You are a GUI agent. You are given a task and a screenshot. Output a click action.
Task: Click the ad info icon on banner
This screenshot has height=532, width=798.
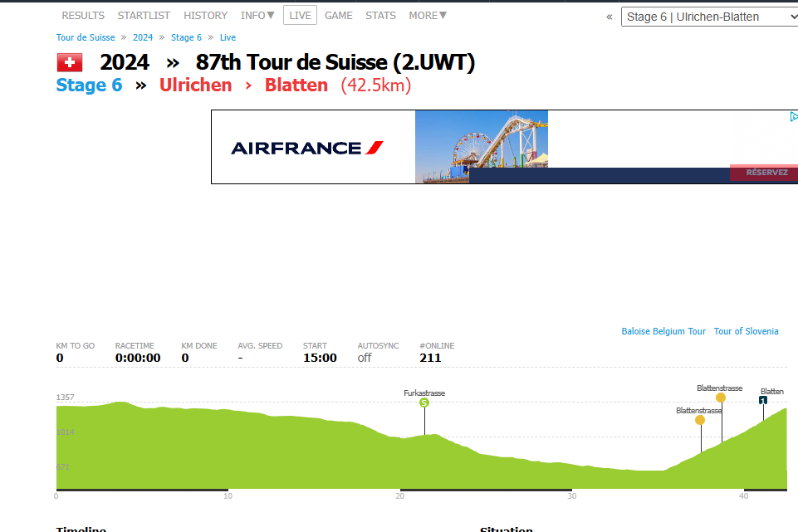point(793,117)
